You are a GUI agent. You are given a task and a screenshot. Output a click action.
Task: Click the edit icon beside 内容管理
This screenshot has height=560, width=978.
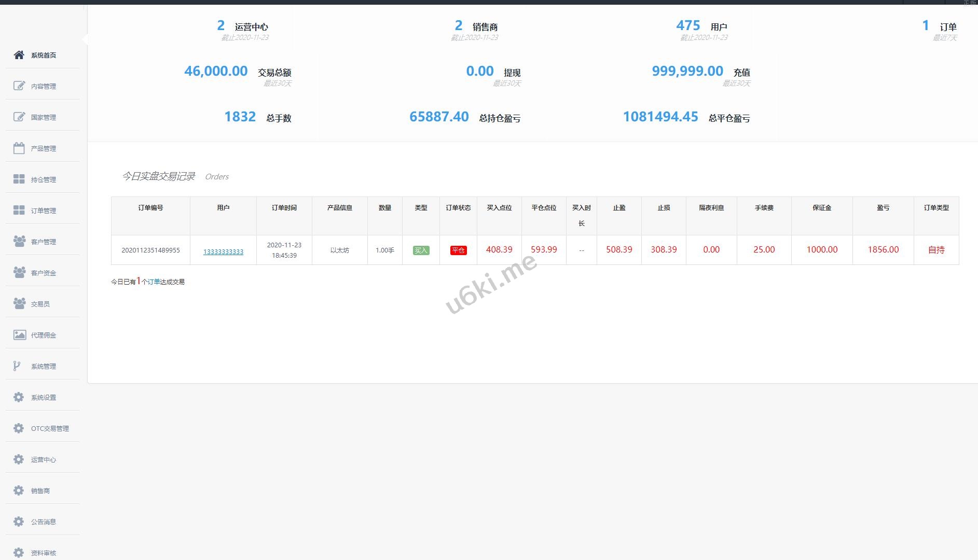click(x=19, y=86)
